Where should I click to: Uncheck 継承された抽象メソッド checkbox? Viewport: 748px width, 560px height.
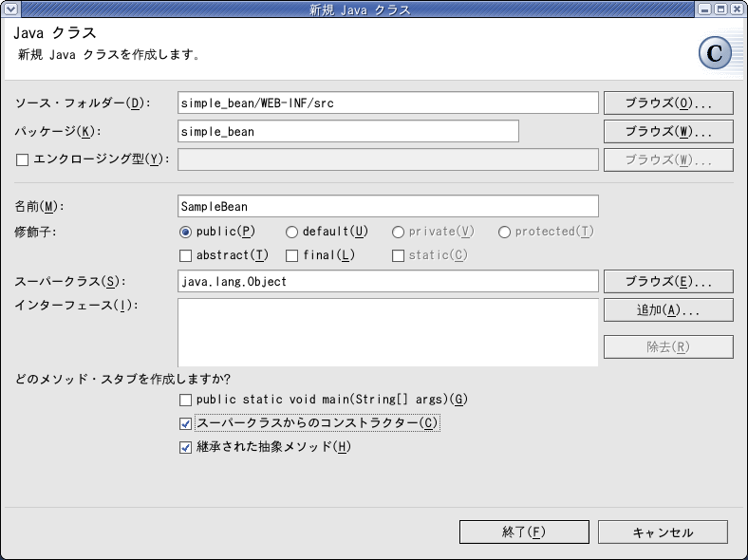[x=185, y=447]
